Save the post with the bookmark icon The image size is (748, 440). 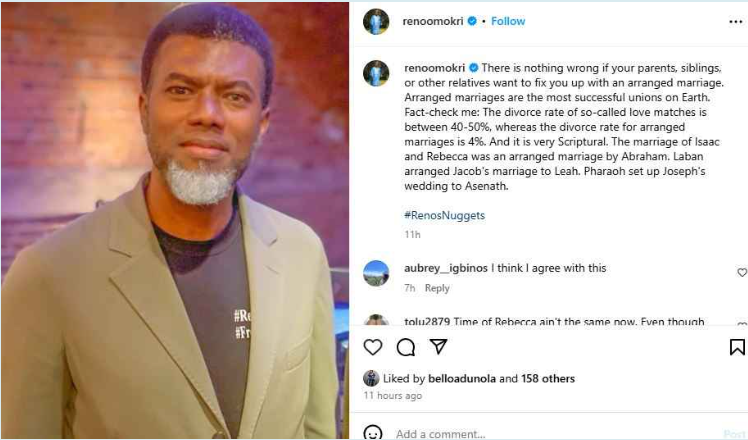pos(737,347)
